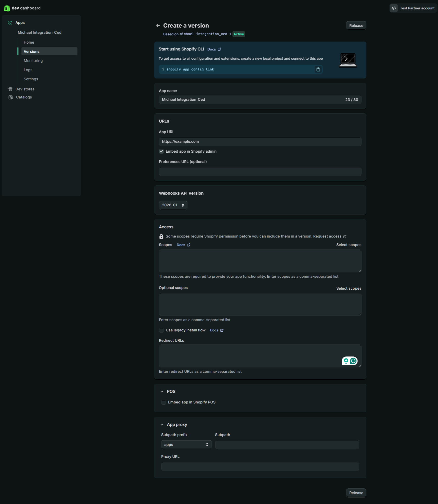Click the top Release button
Image resolution: width=438 pixels, height=504 pixels.
[x=356, y=26]
